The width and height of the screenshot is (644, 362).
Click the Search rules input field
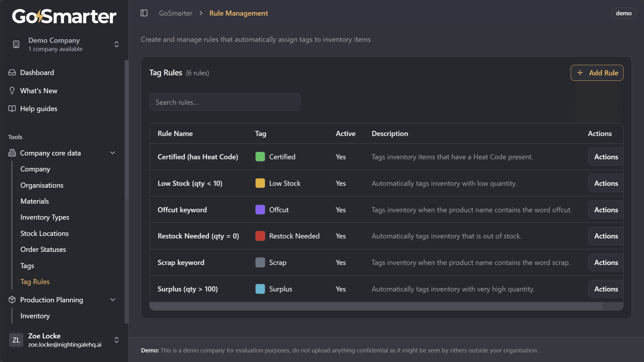225,102
